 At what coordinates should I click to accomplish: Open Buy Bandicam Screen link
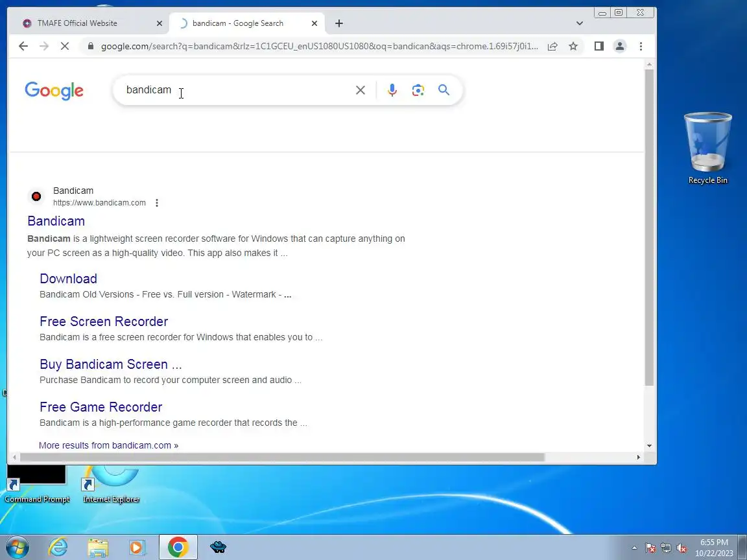[110, 364]
